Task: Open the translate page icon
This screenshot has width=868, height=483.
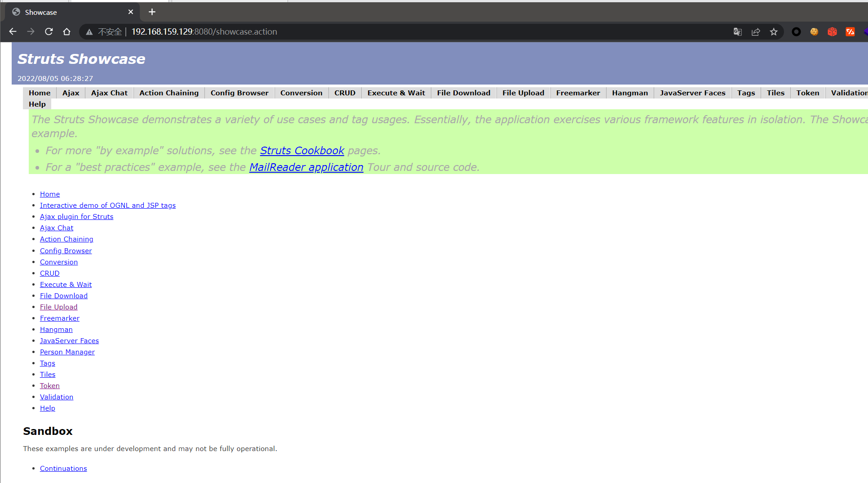Action: 738,31
